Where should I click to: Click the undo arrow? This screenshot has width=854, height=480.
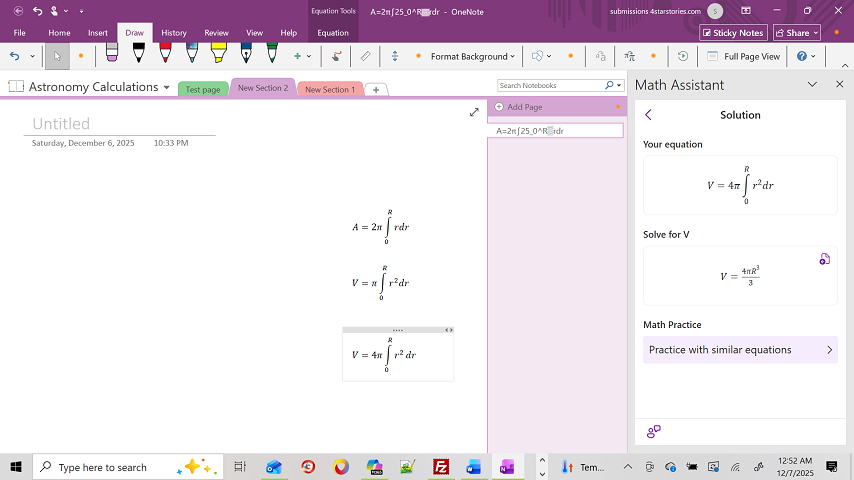15,56
